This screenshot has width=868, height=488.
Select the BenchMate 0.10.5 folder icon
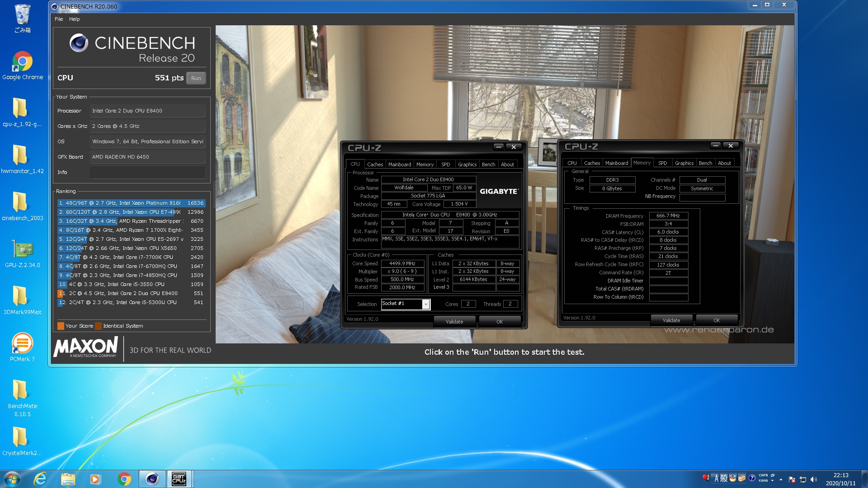22,399
